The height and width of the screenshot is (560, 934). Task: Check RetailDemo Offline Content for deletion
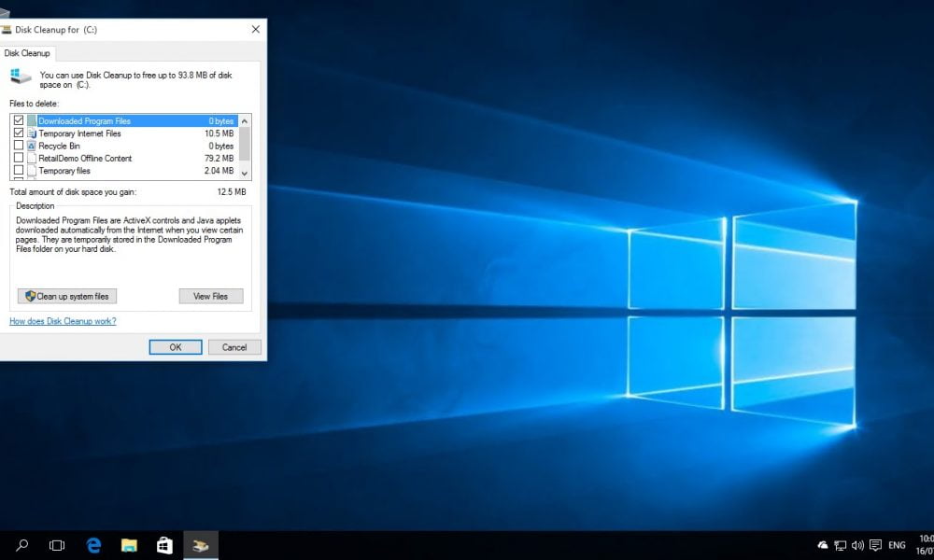17,158
